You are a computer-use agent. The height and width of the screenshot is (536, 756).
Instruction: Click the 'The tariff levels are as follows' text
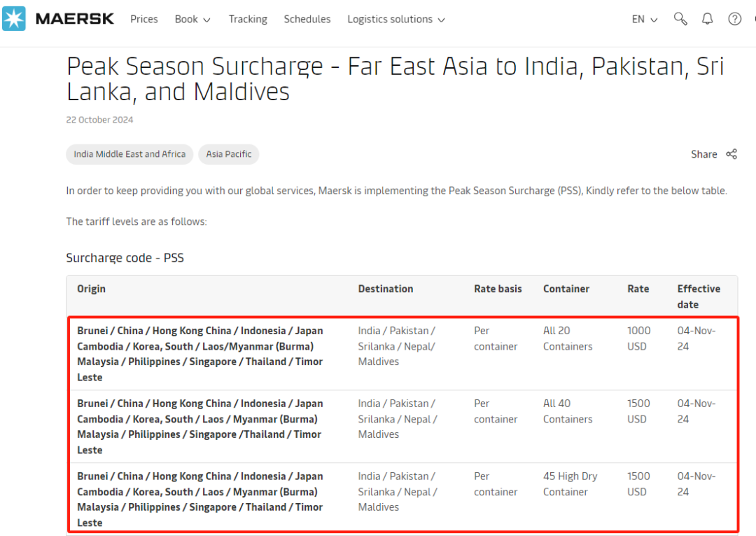136,221
